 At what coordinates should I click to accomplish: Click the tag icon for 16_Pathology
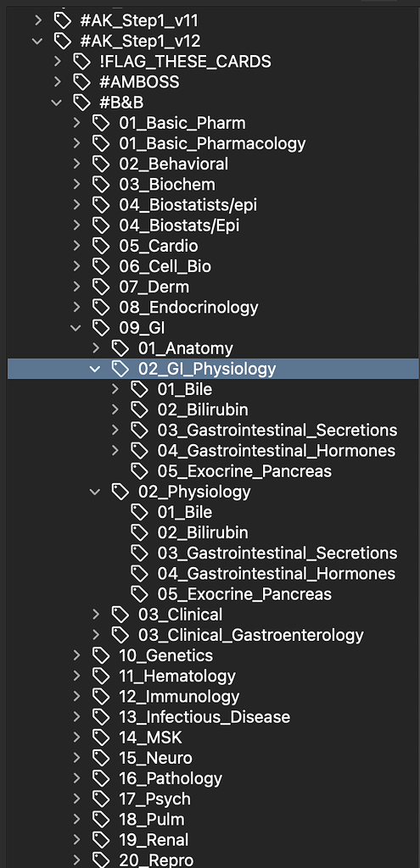click(x=101, y=778)
